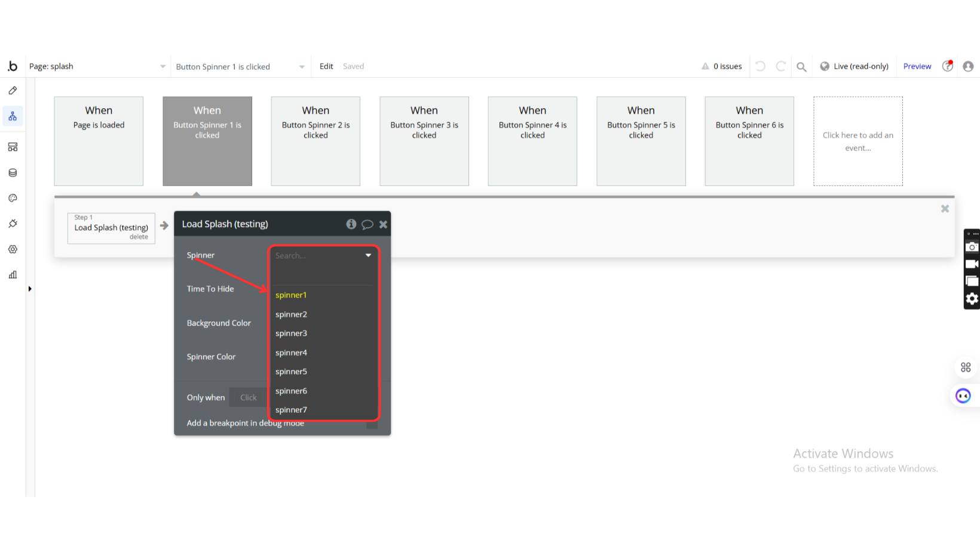This screenshot has height=552, width=980.
Task: Open the Design tab pencil icon
Action: [13, 91]
